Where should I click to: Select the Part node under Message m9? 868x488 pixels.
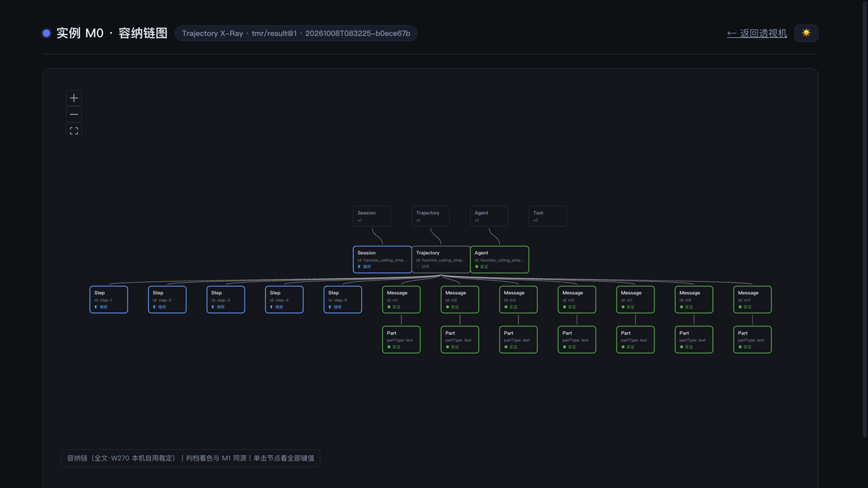click(694, 340)
